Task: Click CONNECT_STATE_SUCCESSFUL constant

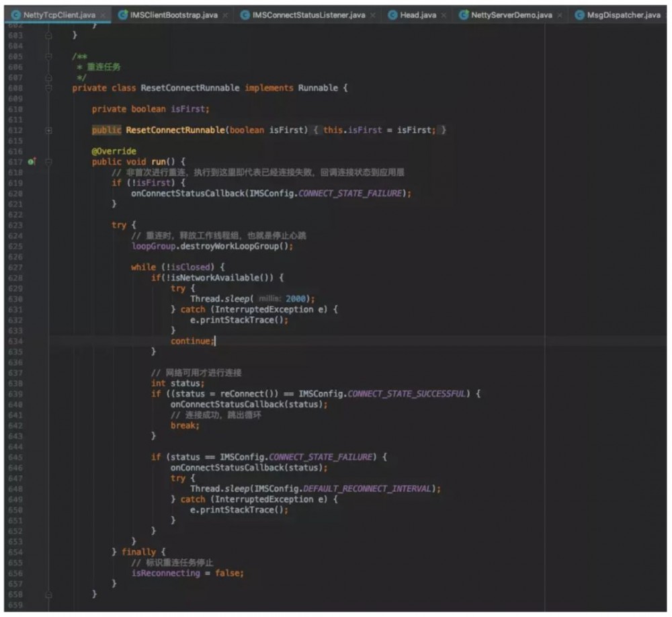Action: 407,394
